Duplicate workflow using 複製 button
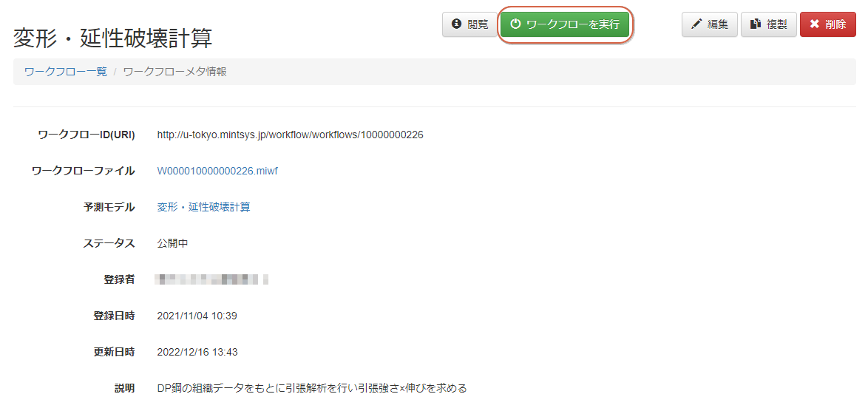This screenshot has width=868, height=411. click(x=768, y=24)
